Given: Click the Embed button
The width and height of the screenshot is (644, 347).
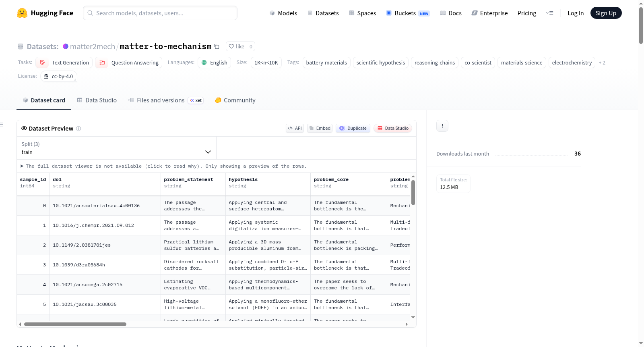Looking at the screenshot, I should click(320, 128).
